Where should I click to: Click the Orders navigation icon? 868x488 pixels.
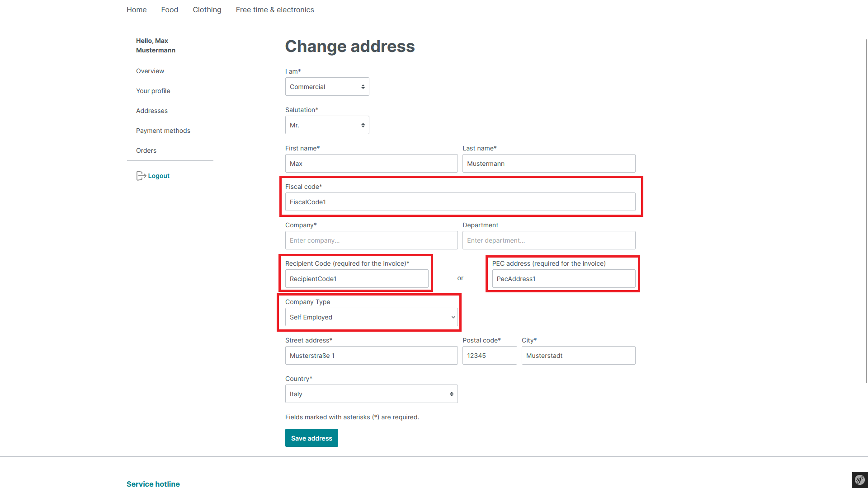[146, 150]
